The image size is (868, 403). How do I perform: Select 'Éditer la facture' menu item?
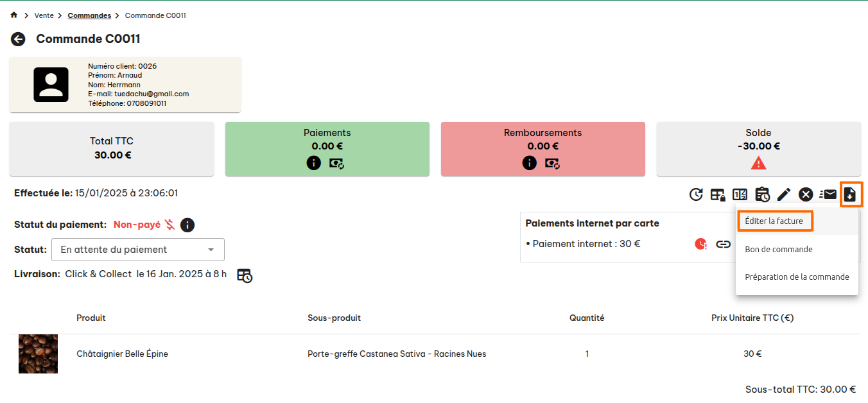point(774,221)
